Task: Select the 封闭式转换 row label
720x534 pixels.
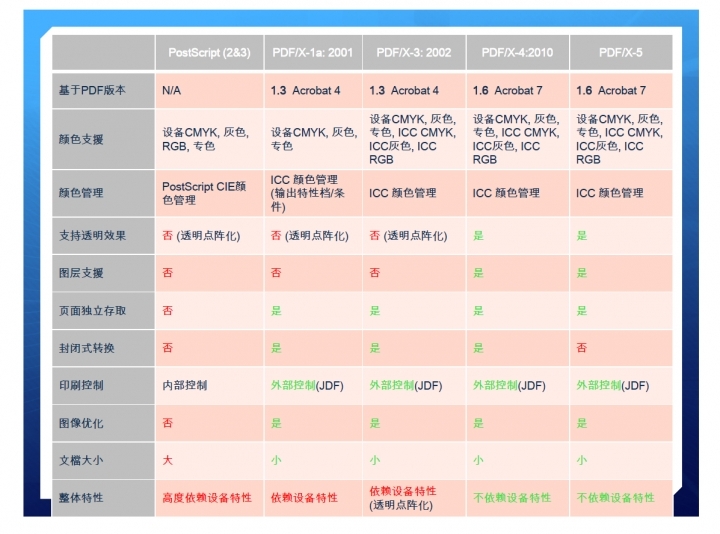Action: click(x=87, y=348)
